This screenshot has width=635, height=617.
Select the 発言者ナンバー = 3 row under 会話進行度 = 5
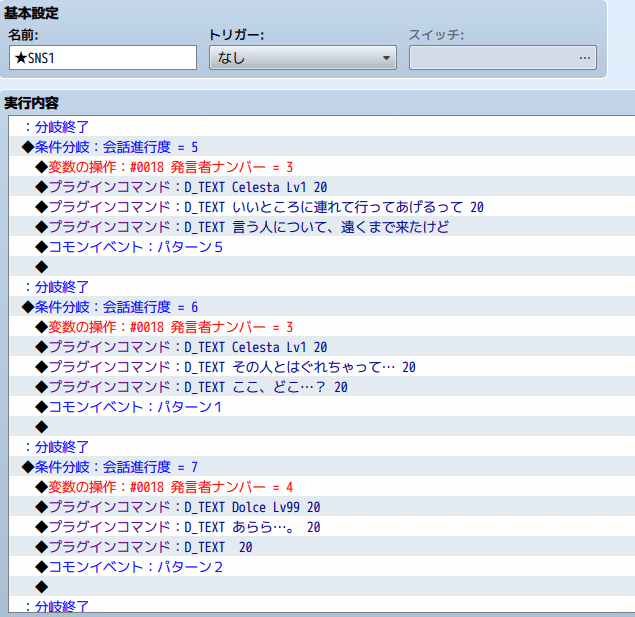[x=322, y=167]
